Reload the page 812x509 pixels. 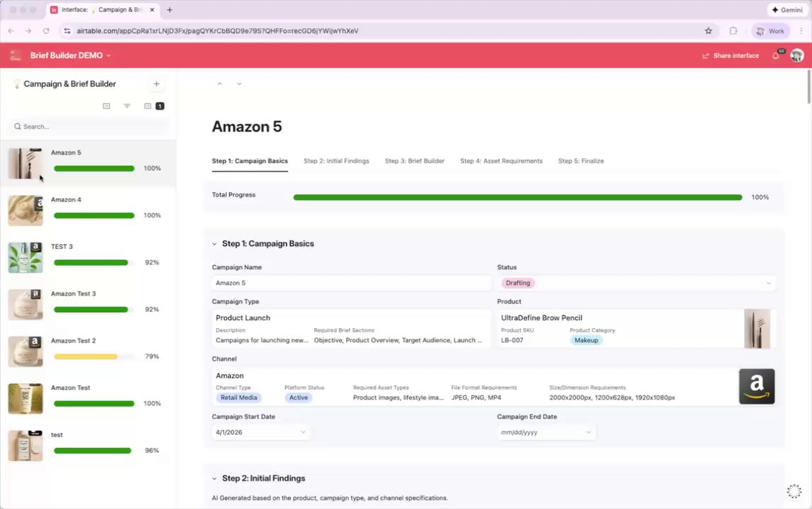pos(46,31)
